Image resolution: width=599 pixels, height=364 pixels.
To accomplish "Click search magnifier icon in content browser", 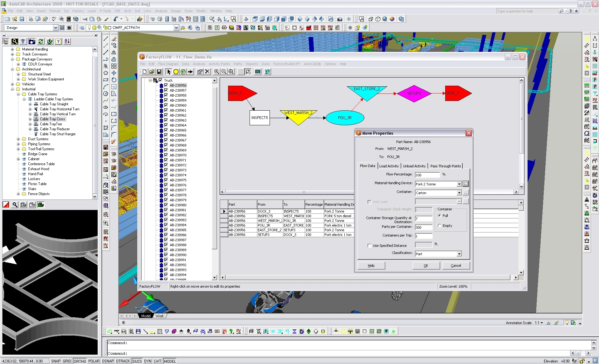I will pos(14,41).
